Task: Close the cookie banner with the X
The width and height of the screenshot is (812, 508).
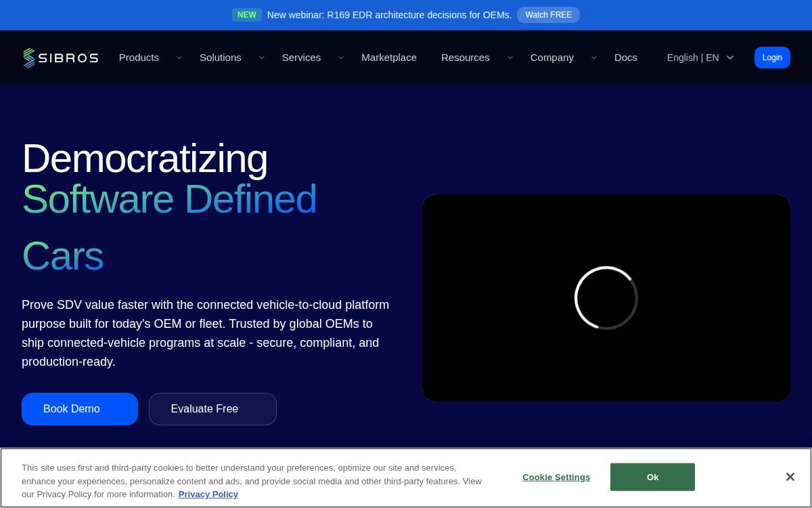Action: (790, 477)
